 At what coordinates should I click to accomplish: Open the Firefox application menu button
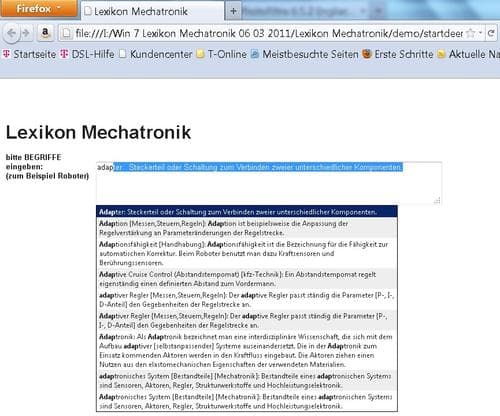39,8
